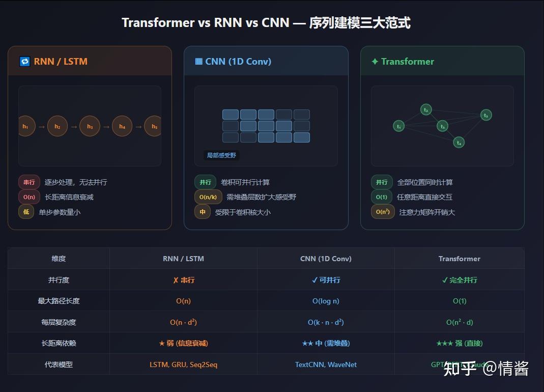Click the O(1) cell in the 最大路径长度 row
544x392 pixels.
(460, 301)
